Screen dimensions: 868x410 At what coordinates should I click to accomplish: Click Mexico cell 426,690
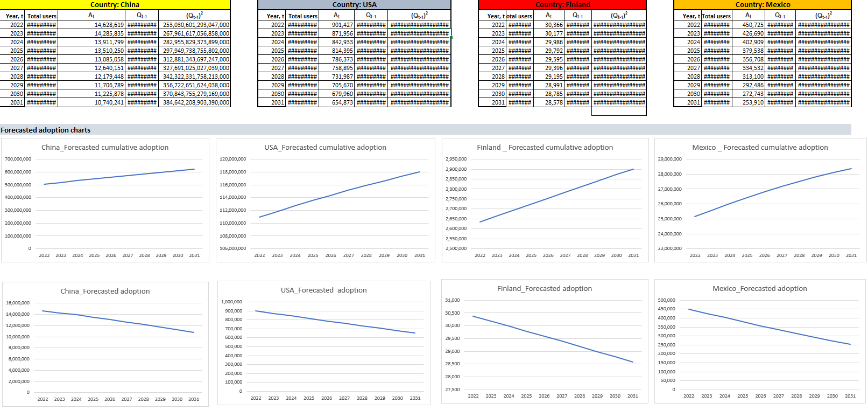click(x=749, y=33)
